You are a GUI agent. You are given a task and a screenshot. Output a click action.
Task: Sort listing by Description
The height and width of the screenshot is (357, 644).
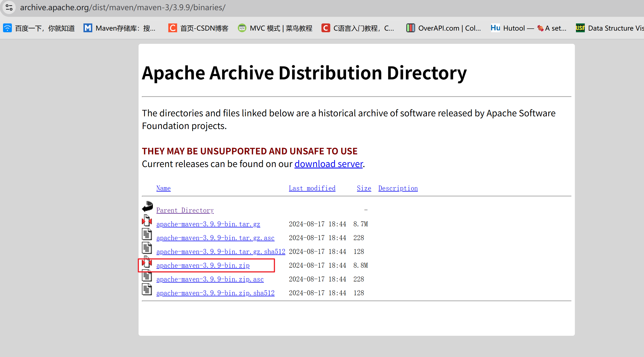(x=398, y=188)
